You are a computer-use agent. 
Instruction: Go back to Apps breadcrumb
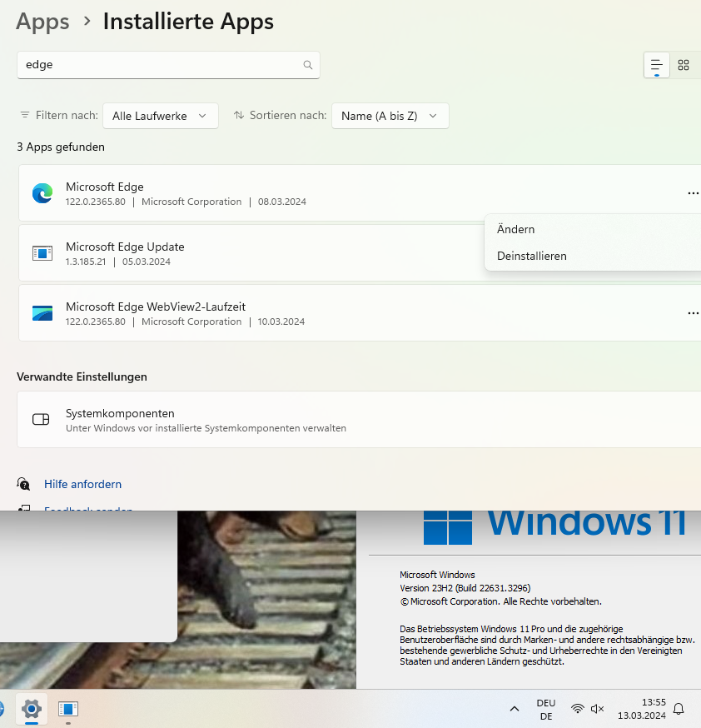click(42, 22)
